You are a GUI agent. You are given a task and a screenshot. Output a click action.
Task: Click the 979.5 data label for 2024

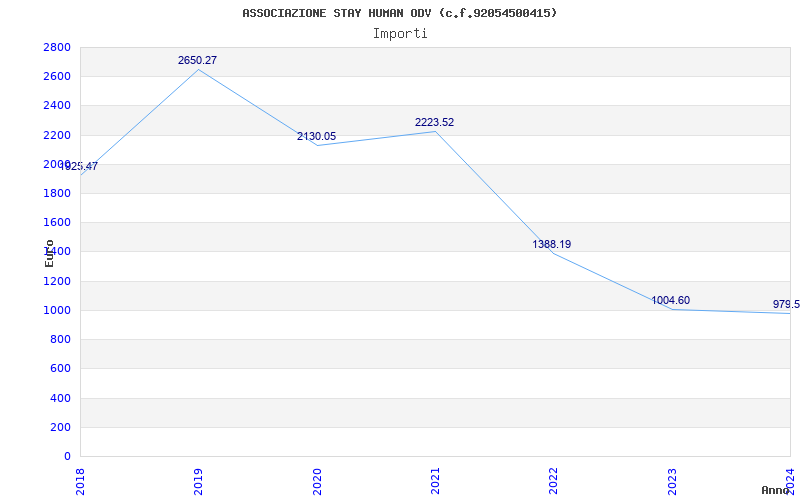tap(786, 305)
